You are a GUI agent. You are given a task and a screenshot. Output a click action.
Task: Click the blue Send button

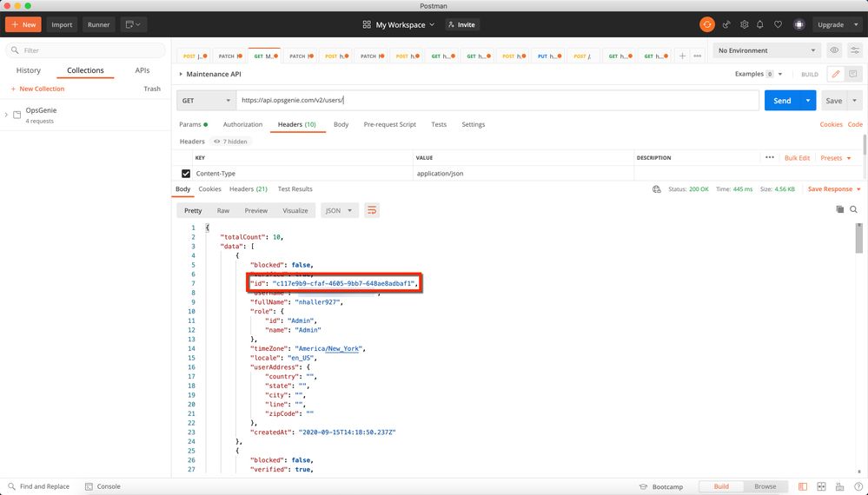(x=782, y=101)
